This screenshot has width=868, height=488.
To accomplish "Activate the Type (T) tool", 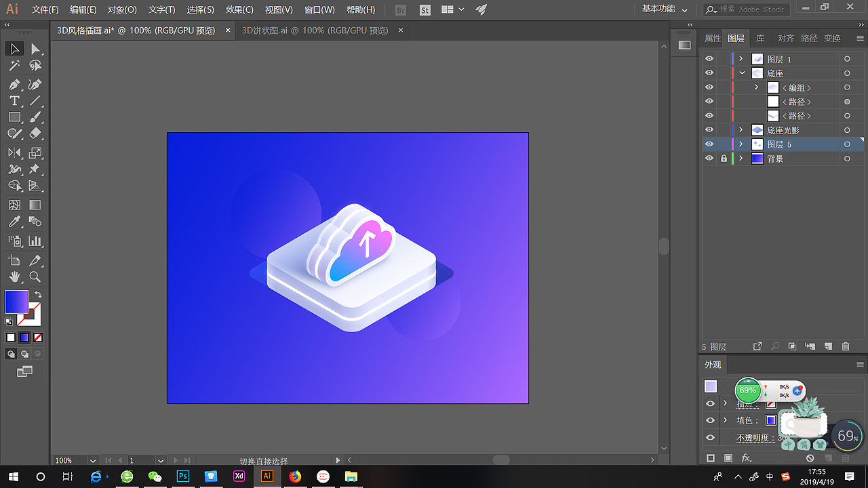I will click(x=14, y=101).
